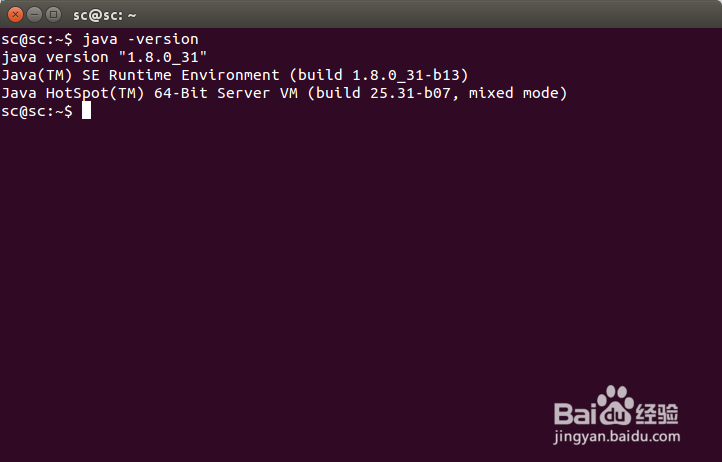The width and height of the screenshot is (722, 462).
Task: Click the white block cursor at the prompt
Action: point(87,111)
